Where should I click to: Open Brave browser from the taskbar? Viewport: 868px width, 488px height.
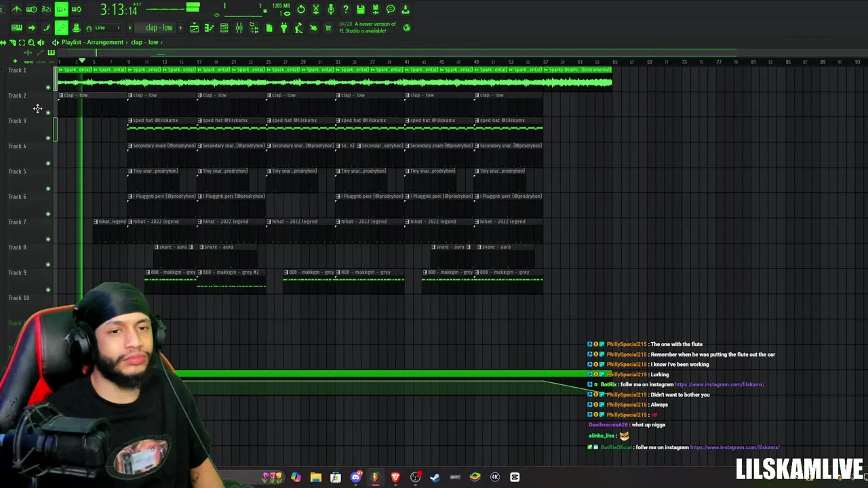395,477
